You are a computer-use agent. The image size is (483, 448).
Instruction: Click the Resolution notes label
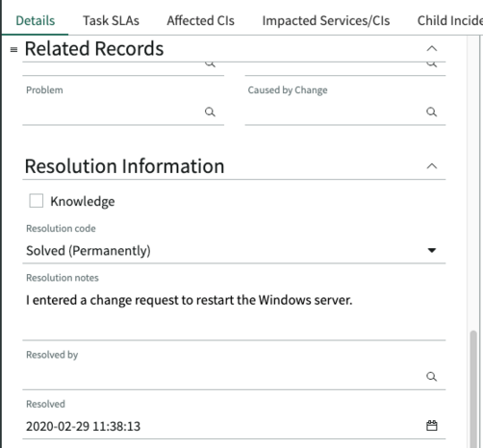point(63,278)
